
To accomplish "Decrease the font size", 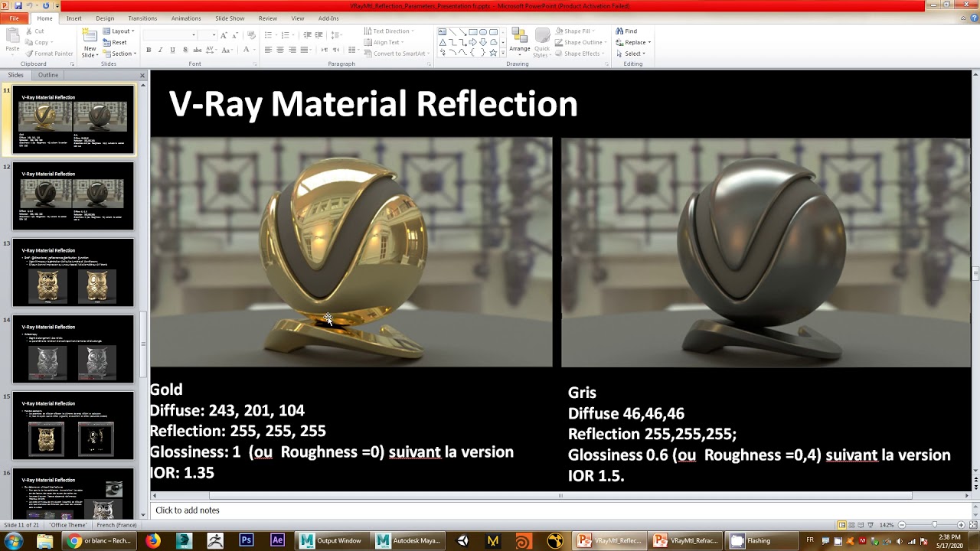I will (234, 35).
